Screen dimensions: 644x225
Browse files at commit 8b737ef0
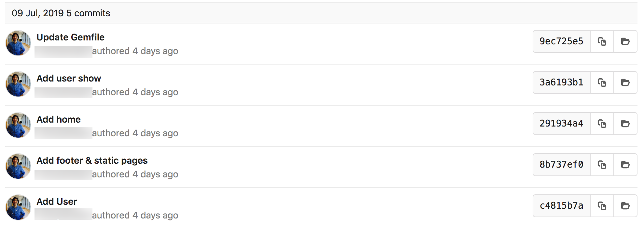click(x=625, y=165)
